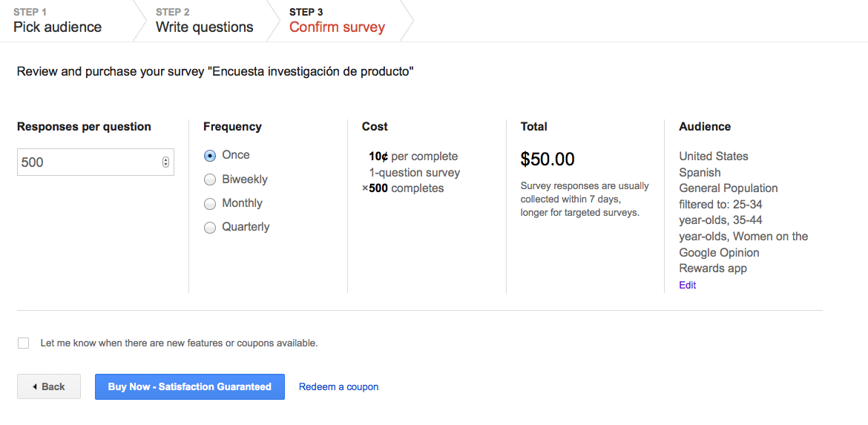This screenshot has height=425, width=868.
Task: Choose the Biweekly frequency radio button
Action: (210, 179)
